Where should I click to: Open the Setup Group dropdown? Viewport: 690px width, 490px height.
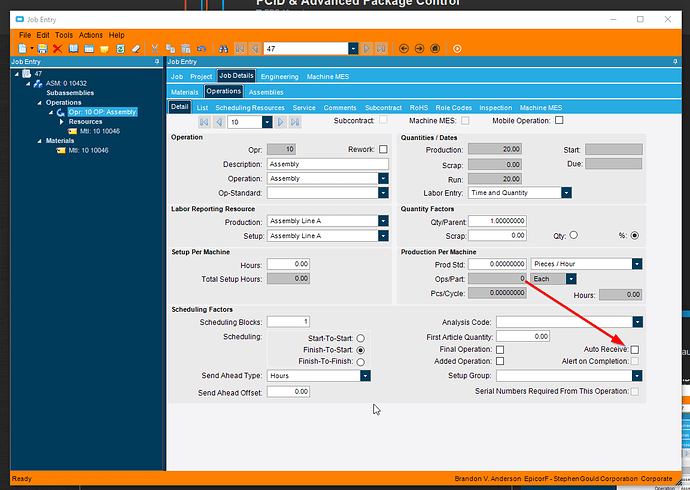(x=637, y=376)
